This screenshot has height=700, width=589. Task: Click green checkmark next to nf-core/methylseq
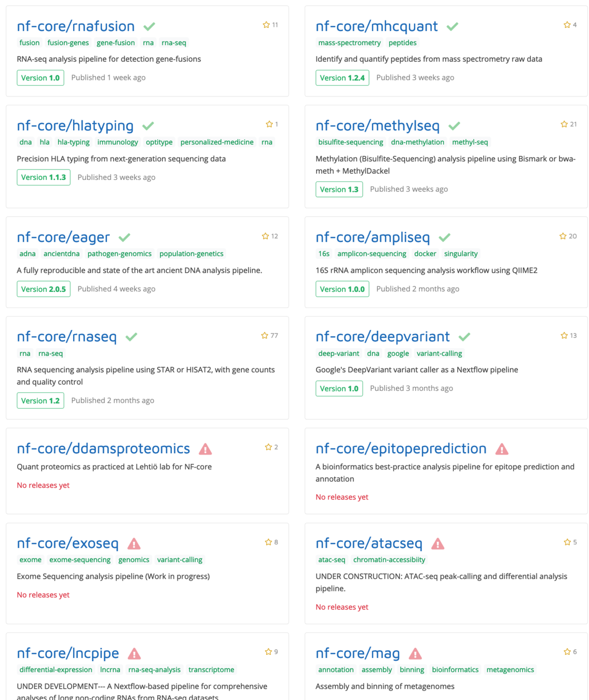tap(455, 126)
